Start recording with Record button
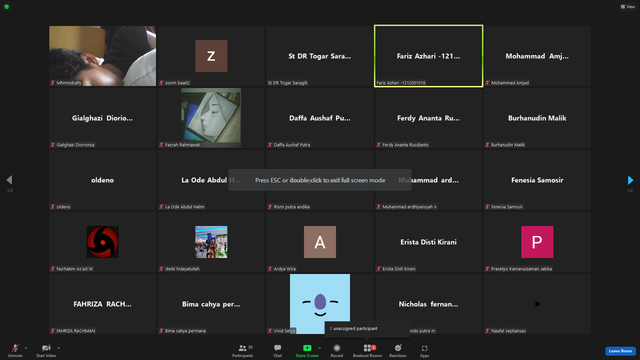The width and height of the screenshot is (640, 360). (337, 350)
